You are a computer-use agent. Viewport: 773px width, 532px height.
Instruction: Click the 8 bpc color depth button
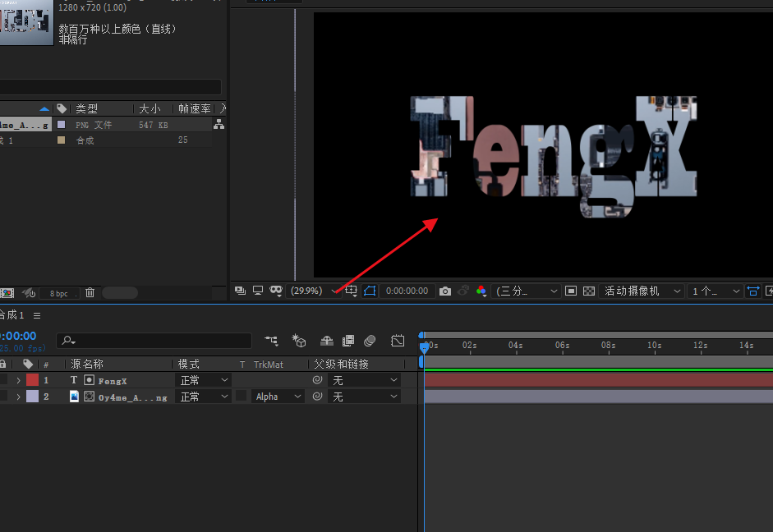click(59, 293)
